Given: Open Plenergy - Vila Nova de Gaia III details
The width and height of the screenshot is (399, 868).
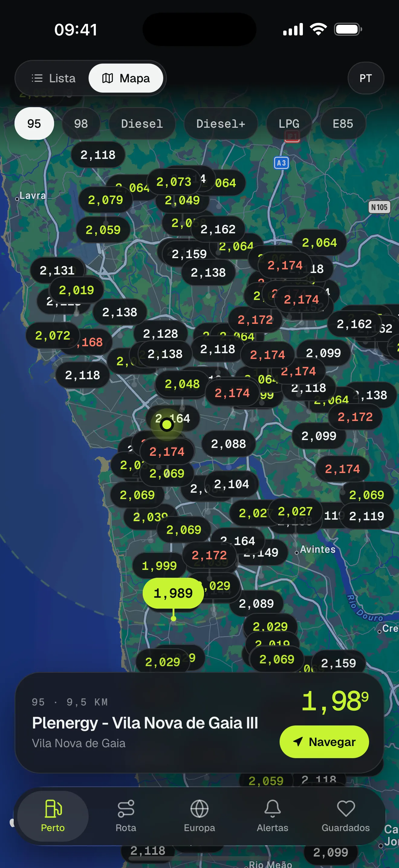Looking at the screenshot, I should click(x=145, y=723).
